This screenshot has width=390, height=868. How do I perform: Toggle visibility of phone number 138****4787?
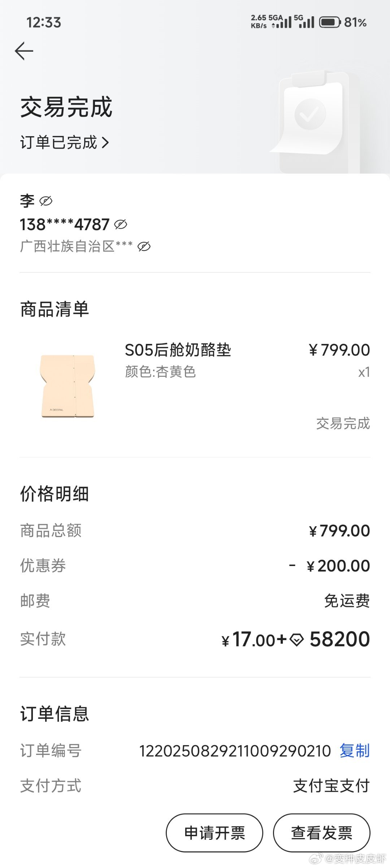pos(121,224)
